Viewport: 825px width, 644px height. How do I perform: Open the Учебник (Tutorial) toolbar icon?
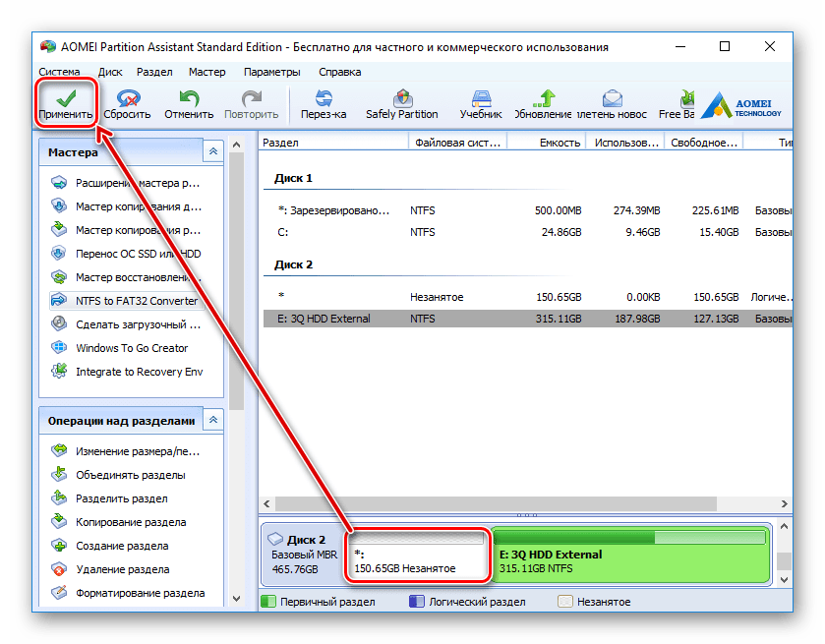(x=481, y=98)
